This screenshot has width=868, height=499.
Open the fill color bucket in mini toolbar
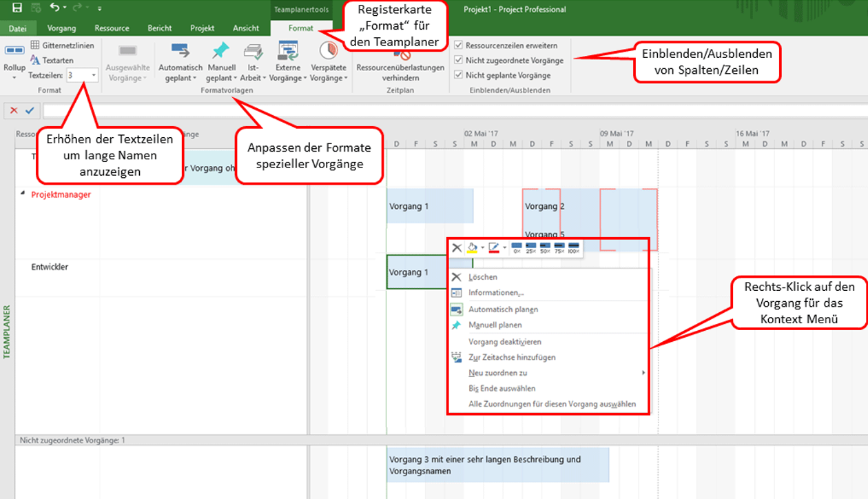pos(473,248)
